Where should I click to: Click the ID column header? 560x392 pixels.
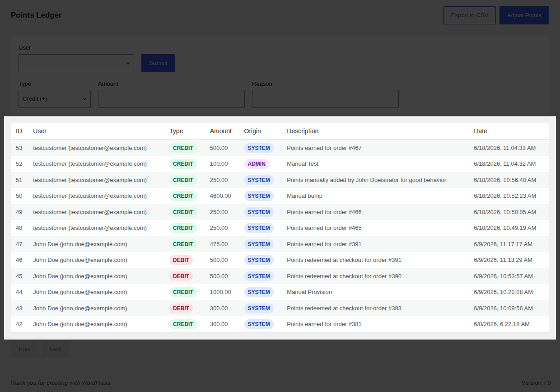click(19, 131)
